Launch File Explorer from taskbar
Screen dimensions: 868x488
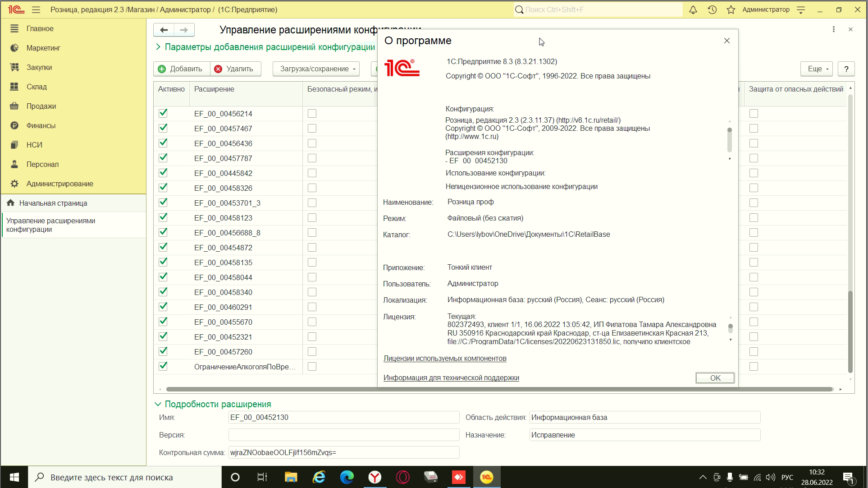point(291,477)
